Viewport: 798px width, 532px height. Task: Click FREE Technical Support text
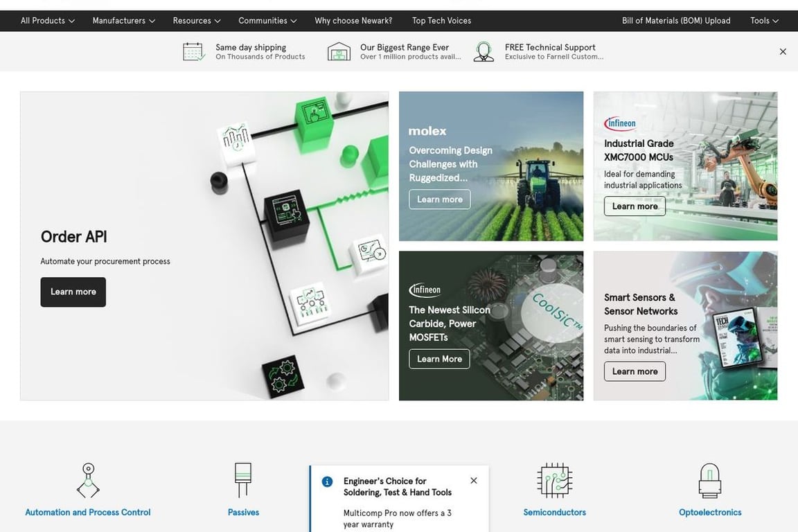coord(550,47)
